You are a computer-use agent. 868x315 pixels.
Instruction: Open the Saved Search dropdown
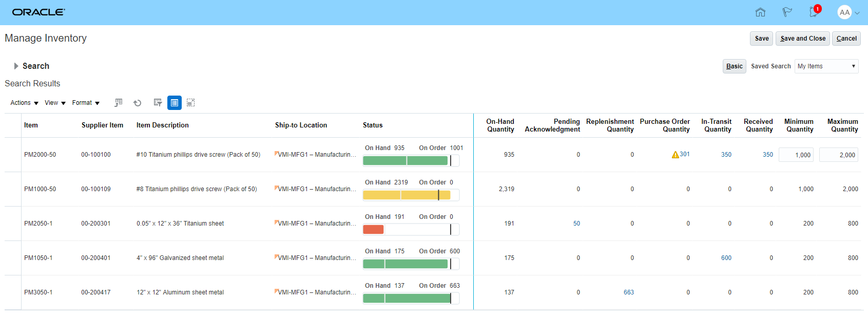click(826, 66)
